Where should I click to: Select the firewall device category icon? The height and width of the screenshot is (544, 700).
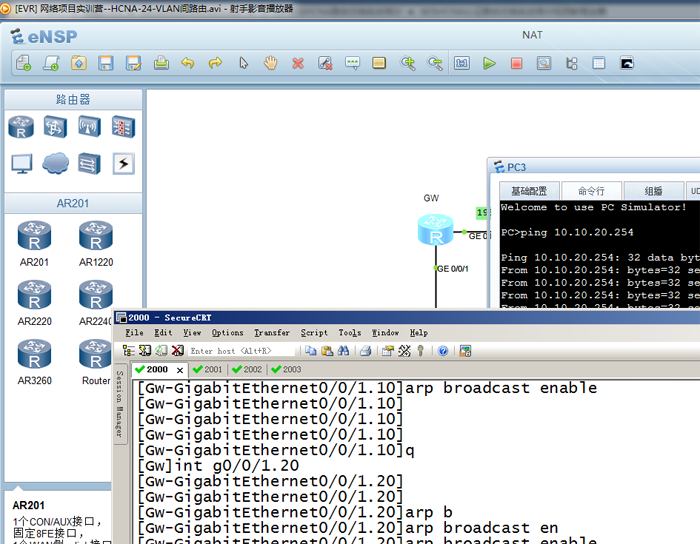pyautogui.click(x=123, y=127)
